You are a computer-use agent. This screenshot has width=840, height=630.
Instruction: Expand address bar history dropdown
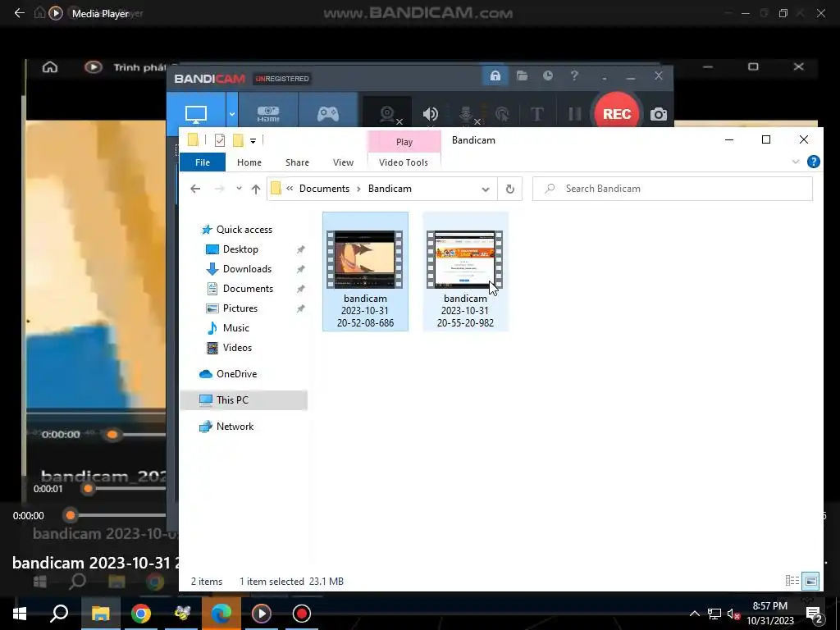click(486, 189)
